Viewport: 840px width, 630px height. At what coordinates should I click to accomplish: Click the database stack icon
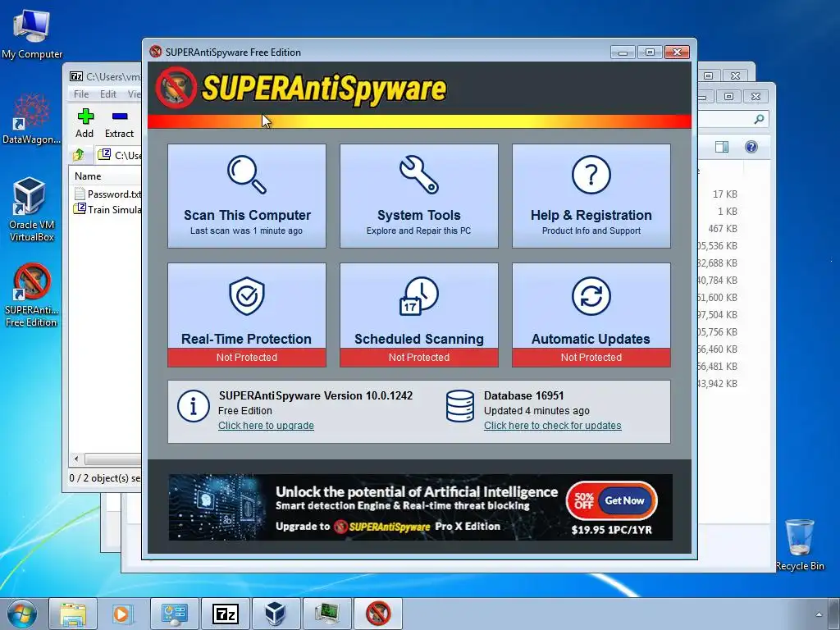(x=459, y=406)
